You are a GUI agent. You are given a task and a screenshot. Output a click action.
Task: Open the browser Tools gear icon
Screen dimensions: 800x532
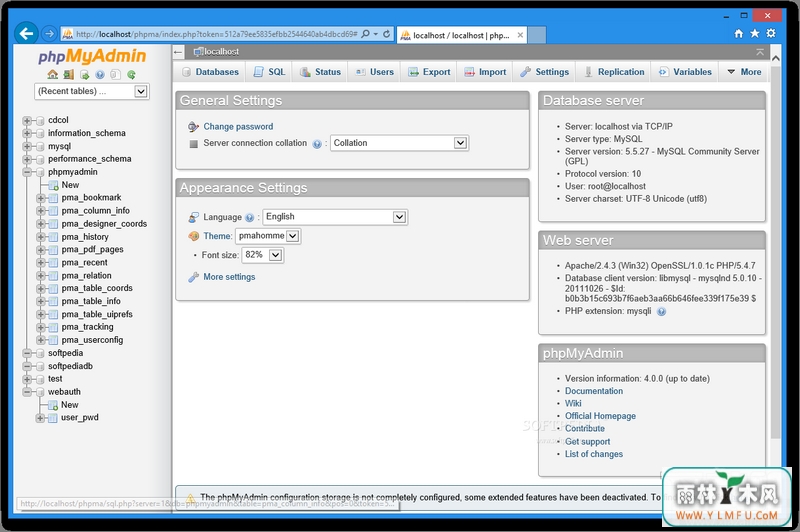pyautogui.click(x=771, y=33)
